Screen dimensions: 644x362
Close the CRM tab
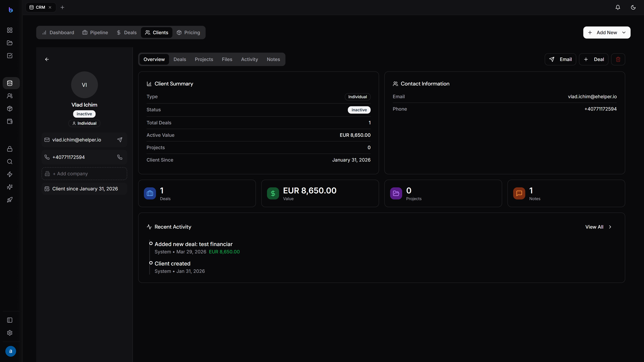click(x=50, y=8)
